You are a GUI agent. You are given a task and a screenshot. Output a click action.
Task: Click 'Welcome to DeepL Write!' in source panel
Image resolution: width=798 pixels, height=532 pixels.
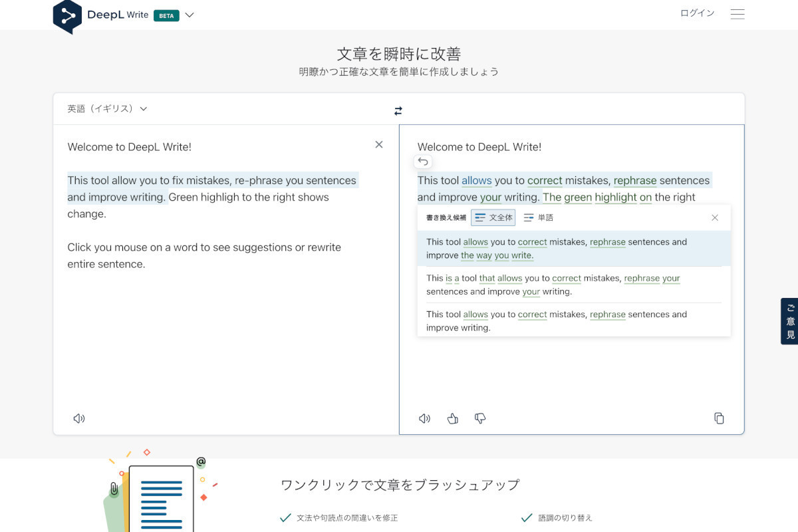(130, 147)
